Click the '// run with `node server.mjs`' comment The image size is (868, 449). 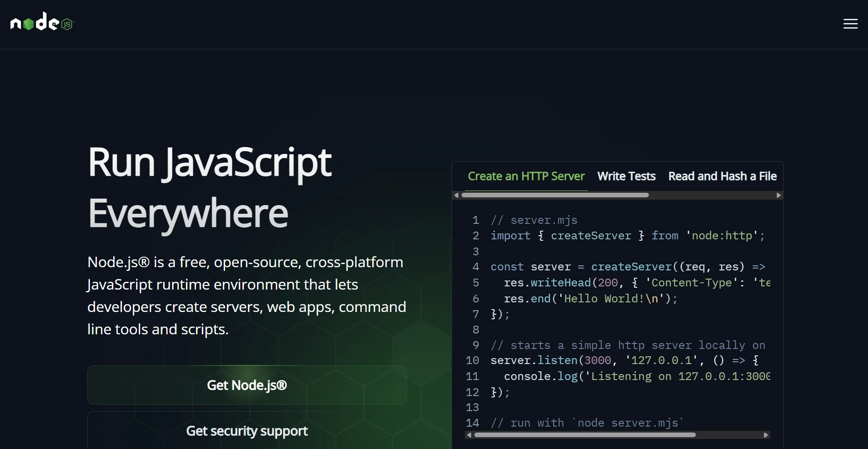587,423
